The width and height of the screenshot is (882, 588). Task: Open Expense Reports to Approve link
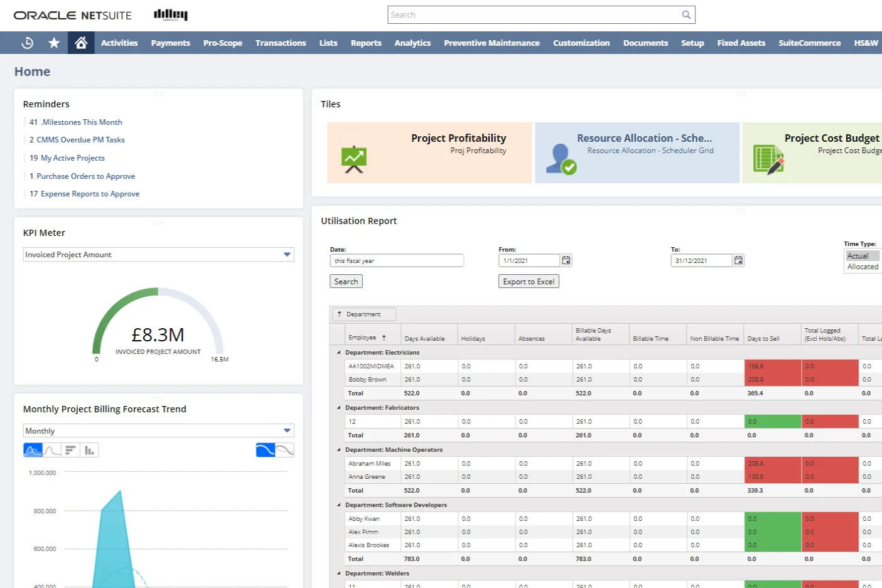90,194
